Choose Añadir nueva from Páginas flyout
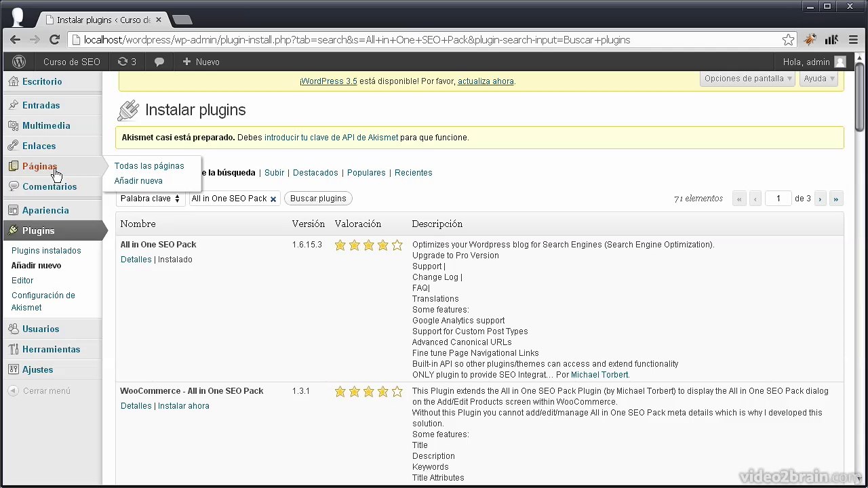The width and height of the screenshot is (868, 488). 138,181
